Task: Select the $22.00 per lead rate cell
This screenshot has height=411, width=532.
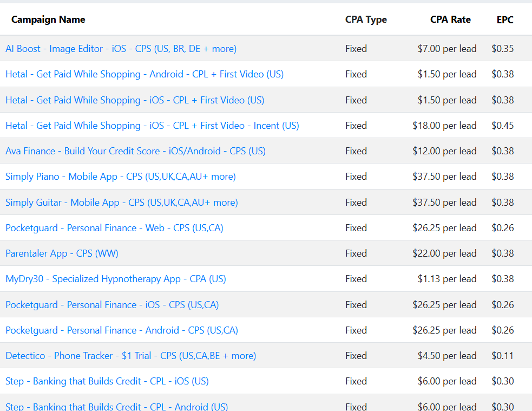Action: [x=444, y=253]
